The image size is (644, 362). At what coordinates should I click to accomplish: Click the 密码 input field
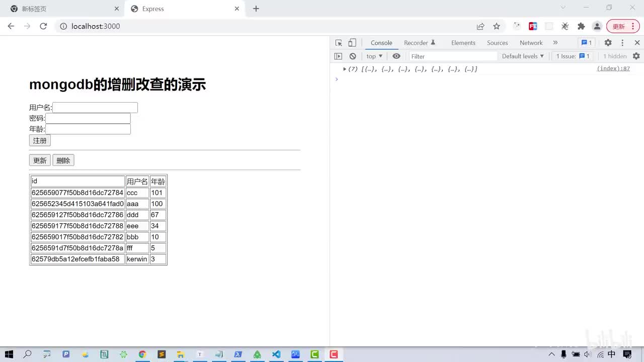[x=88, y=118]
